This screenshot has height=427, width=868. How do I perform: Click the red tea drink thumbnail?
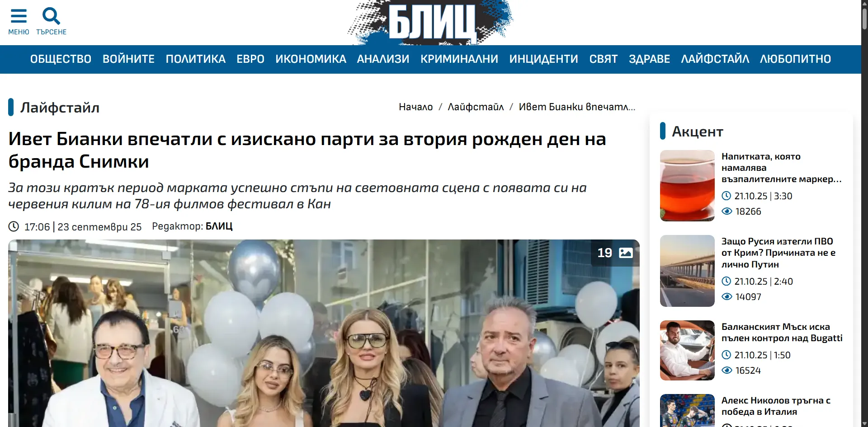point(687,186)
